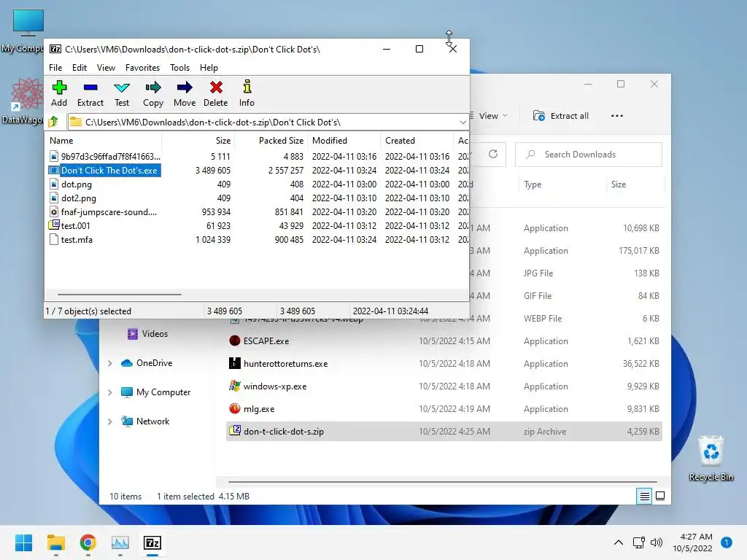Screen dimensions: 747x560
Task: Select OneDrive in the Explorer sidebar
Action: pyautogui.click(x=147, y=363)
